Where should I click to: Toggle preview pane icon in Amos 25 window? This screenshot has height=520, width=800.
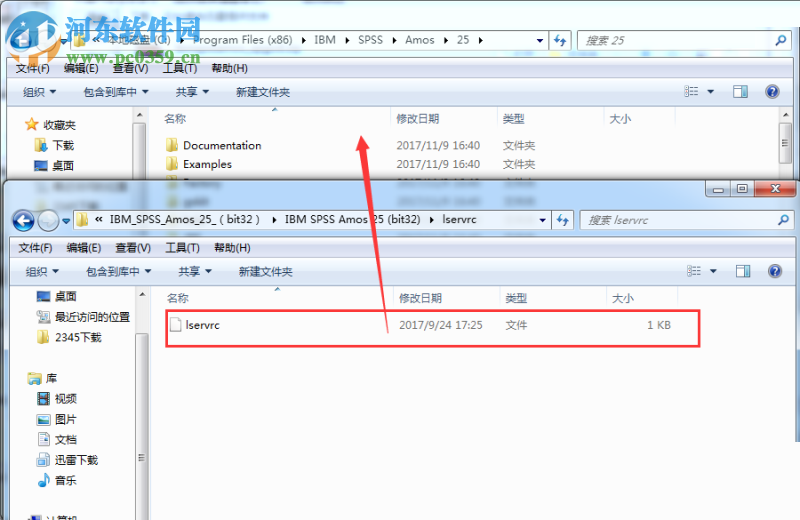(x=740, y=91)
